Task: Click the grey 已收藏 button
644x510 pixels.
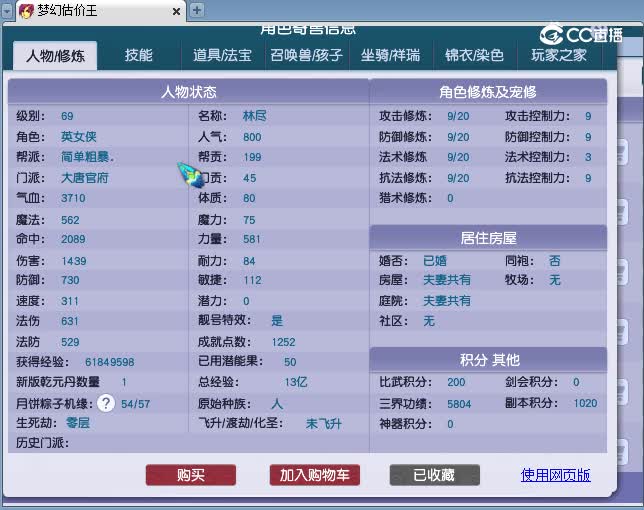Action: click(435, 475)
